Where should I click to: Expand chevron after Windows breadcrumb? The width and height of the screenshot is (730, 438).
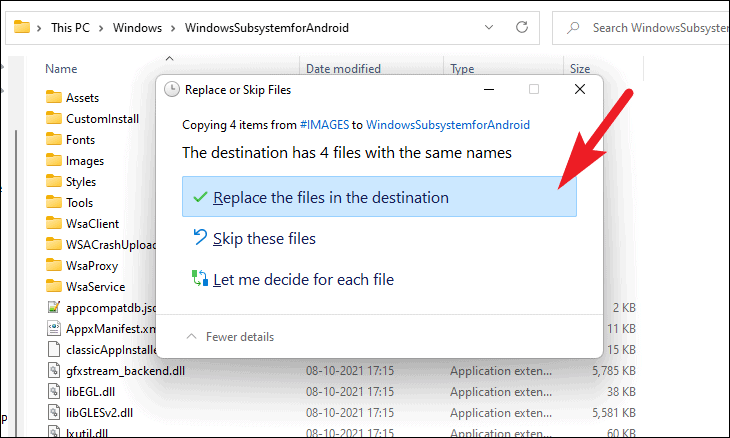pyautogui.click(x=173, y=28)
